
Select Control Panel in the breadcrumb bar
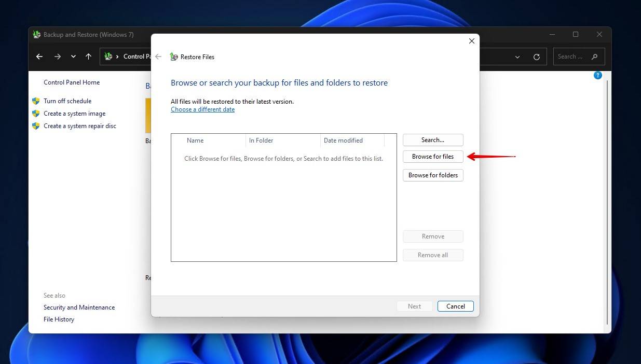pos(136,57)
